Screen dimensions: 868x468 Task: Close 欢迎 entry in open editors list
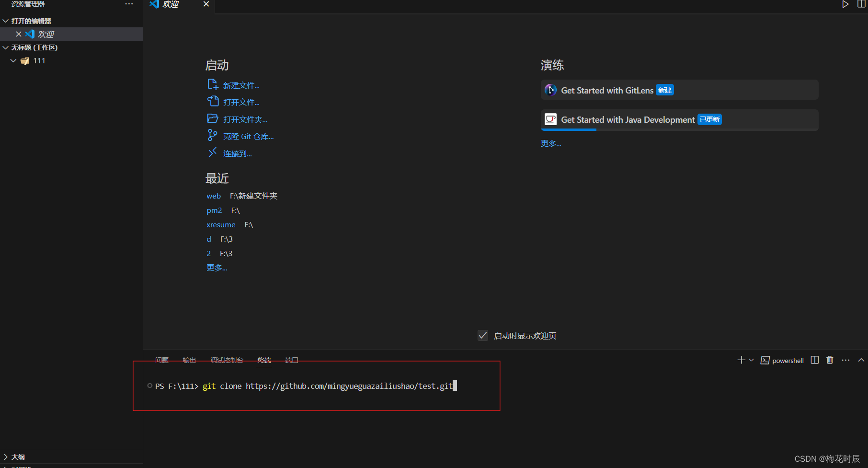coord(19,34)
